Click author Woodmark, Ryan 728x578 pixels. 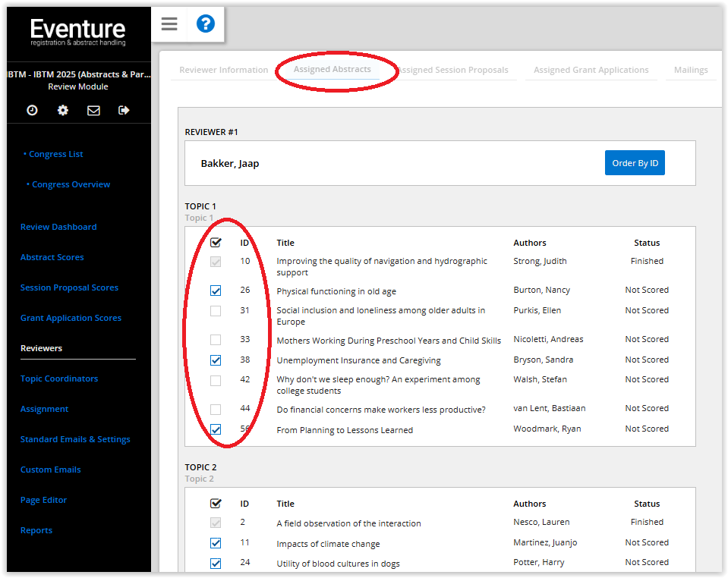[x=547, y=429]
